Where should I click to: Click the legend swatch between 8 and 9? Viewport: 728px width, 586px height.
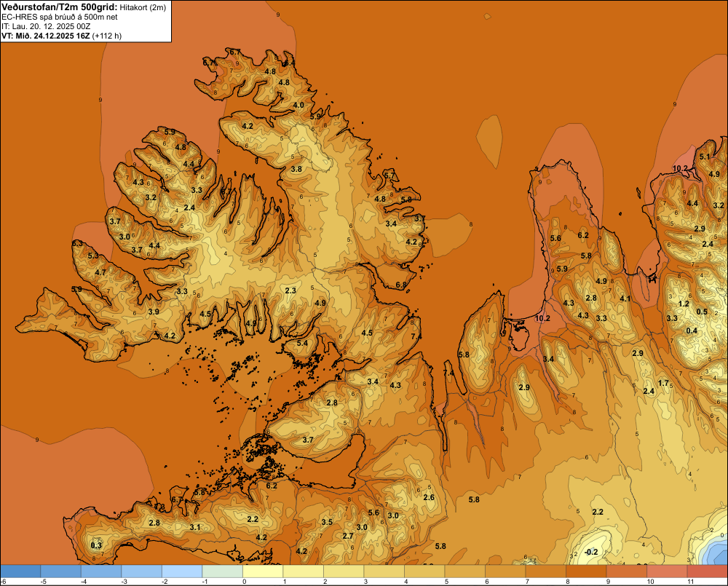586,571
